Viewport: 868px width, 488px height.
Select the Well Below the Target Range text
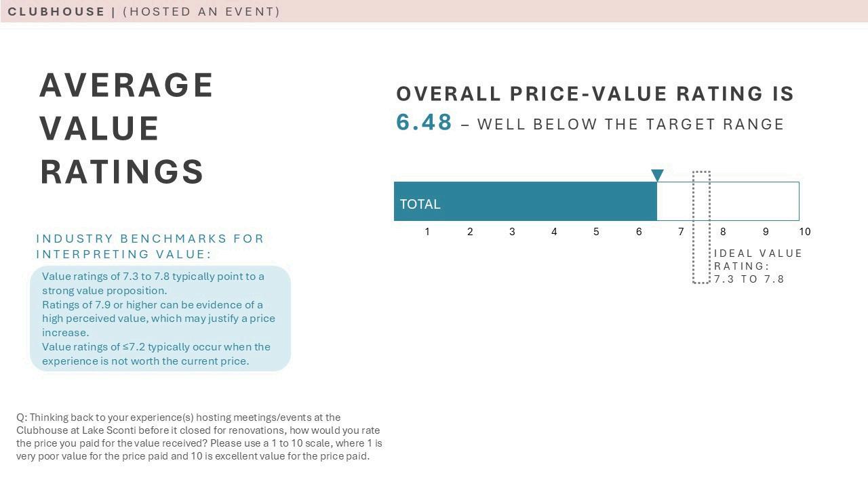click(631, 125)
